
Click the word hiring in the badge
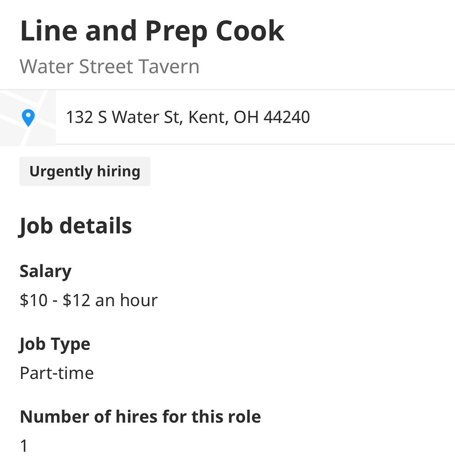[x=119, y=171]
